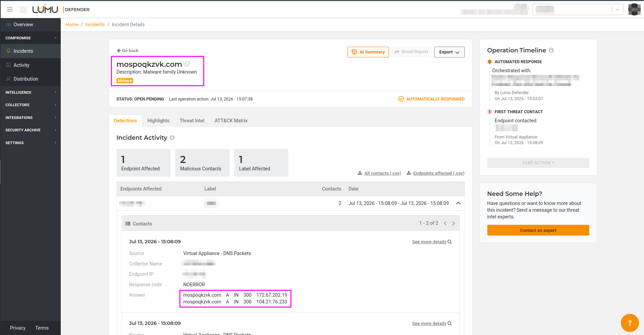Screen dimensions: 644x335
Task: Switch to the ATT&CK Matrix tab
Action: pos(231,121)
